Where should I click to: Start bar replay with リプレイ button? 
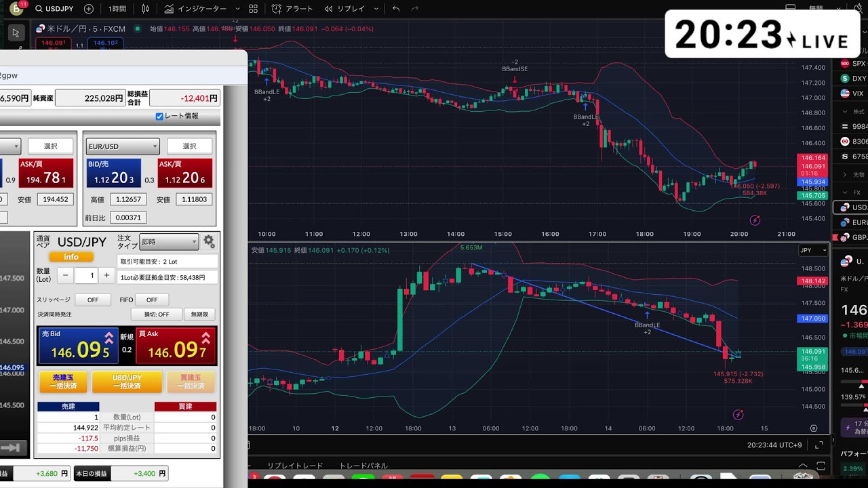coord(344,9)
